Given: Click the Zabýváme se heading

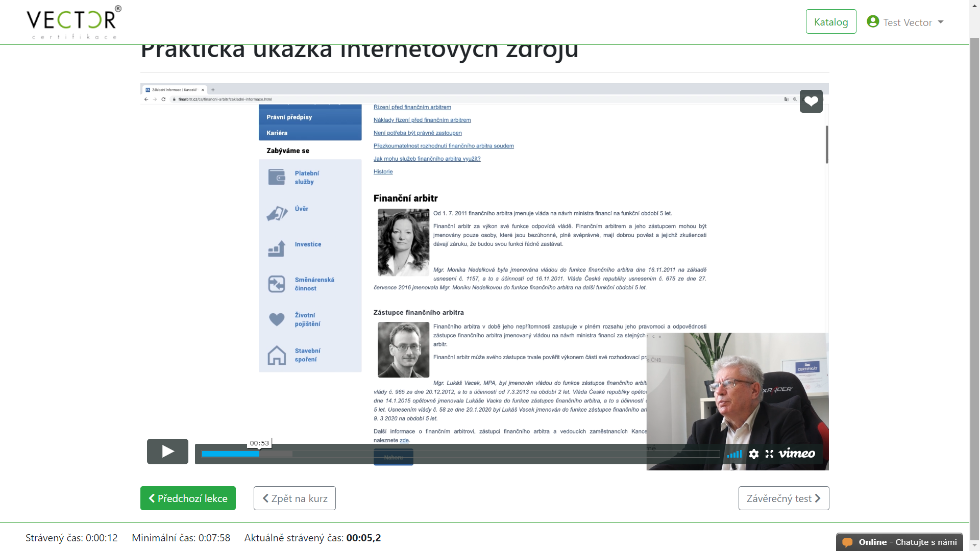Looking at the screenshot, I should click(288, 151).
